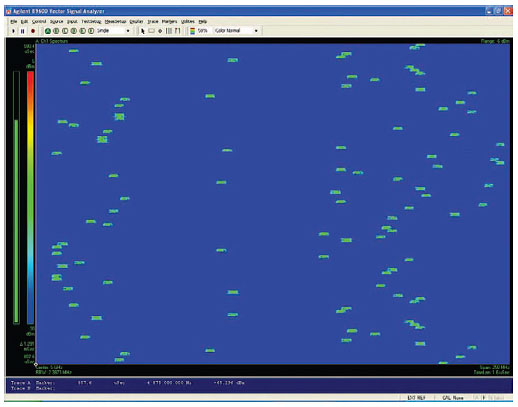The width and height of the screenshot is (518, 407).
Task: Open the Single trace layout dropdown
Action: pyautogui.click(x=113, y=31)
